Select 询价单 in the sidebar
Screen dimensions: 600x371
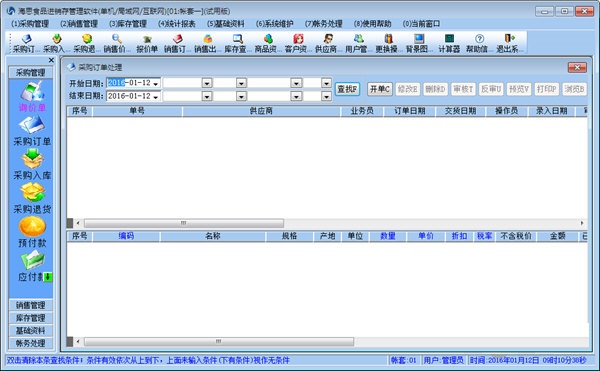tap(32, 96)
